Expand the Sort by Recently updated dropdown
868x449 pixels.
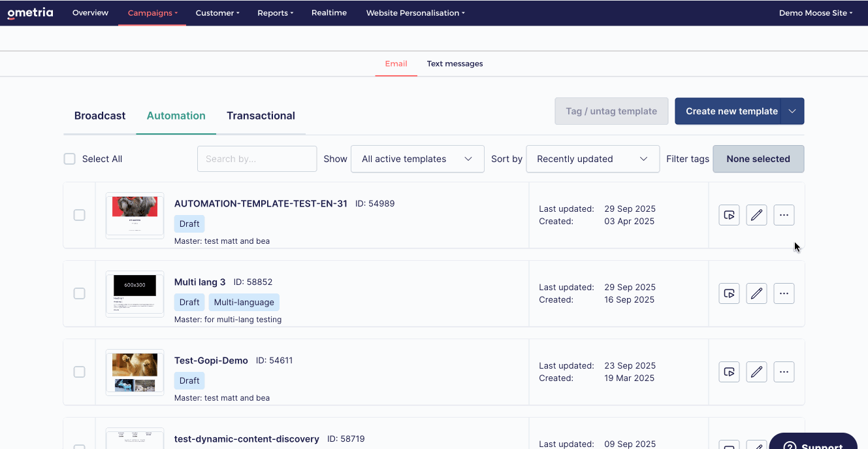tap(592, 159)
